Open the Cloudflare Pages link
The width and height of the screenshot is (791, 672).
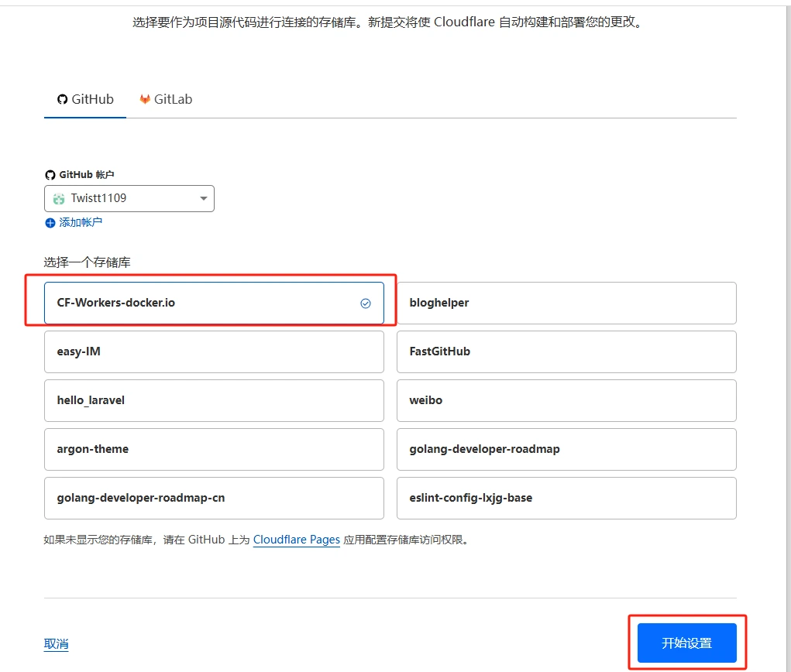click(297, 540)
